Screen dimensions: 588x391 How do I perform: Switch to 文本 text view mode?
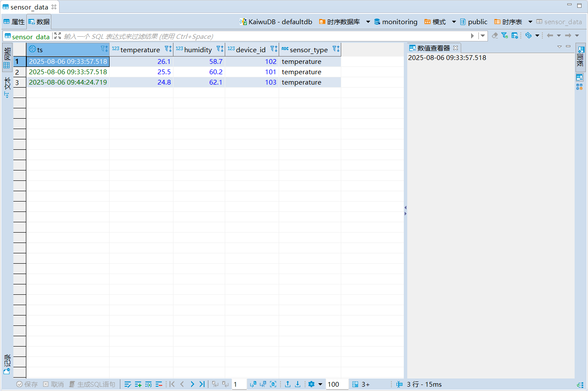[7, 87]
